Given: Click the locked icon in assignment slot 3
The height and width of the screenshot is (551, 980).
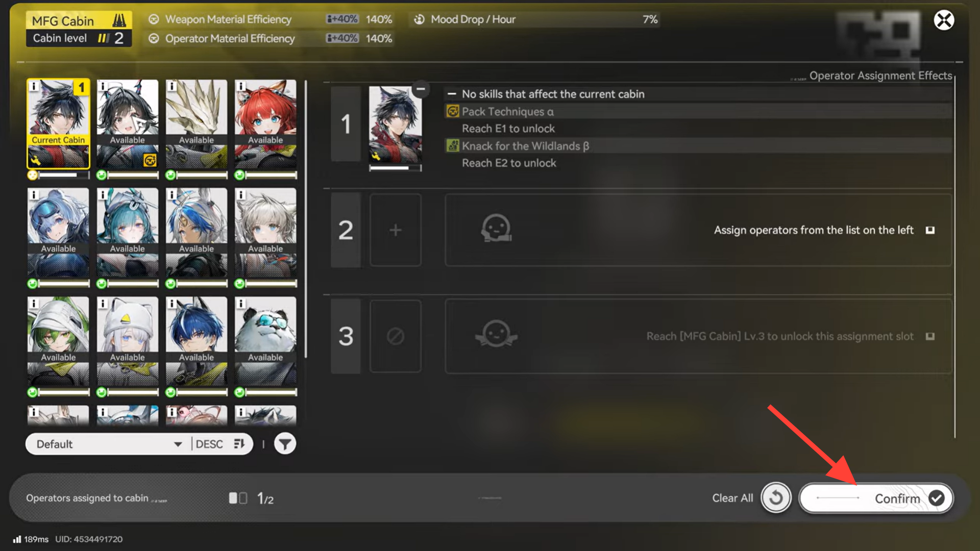Looking at the screenshot, I should click(x=396, y=337).
